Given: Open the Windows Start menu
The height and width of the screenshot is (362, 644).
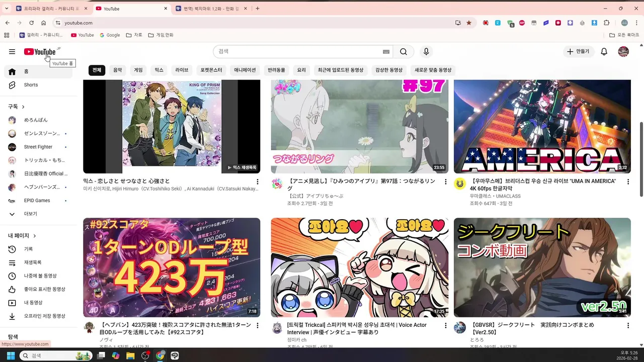Looking at the screenshot, I should tap(11, 355).
